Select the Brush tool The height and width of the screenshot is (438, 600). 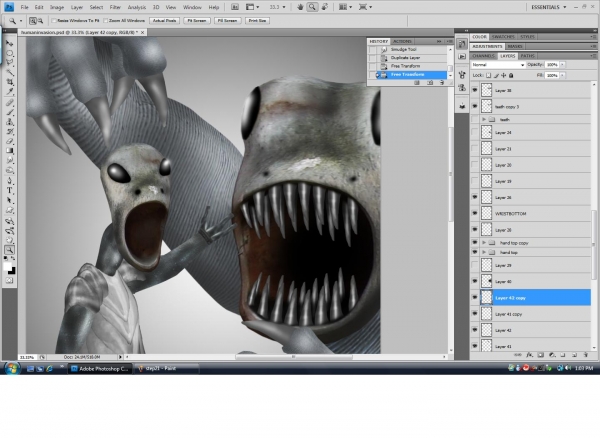click(x=10, y=112)
